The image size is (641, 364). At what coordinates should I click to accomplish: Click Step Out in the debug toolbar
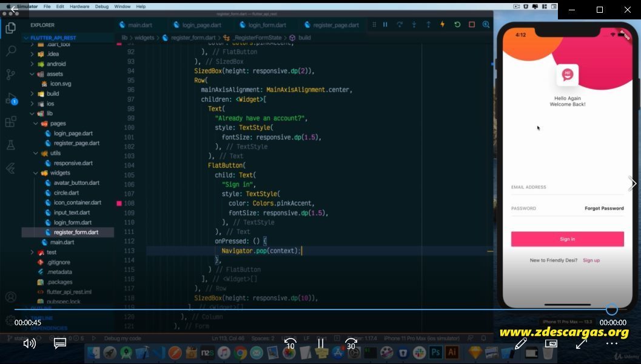click(x=428, y=24)
